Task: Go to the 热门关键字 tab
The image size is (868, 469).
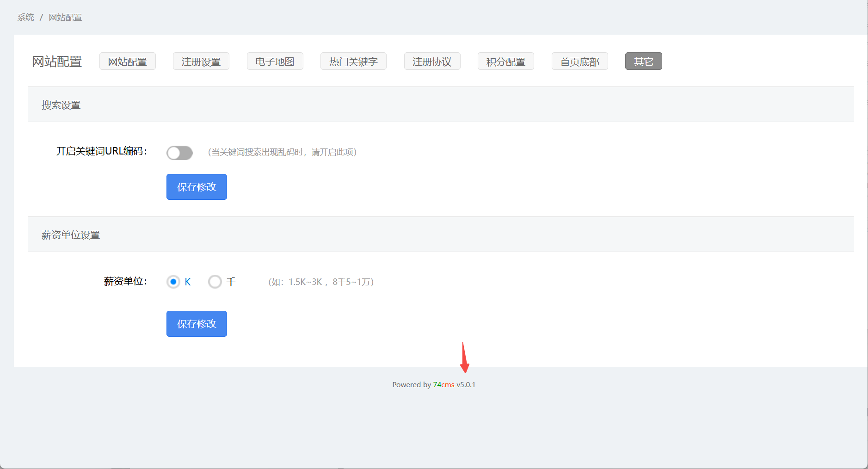Action: coord(353,62)
